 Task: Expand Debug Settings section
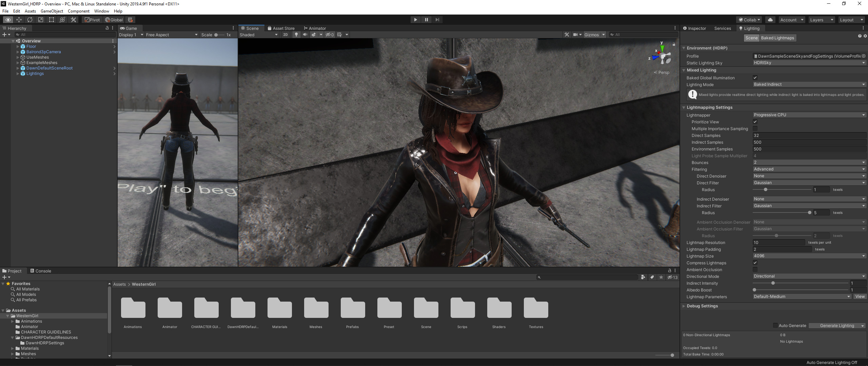click(684, 306)
